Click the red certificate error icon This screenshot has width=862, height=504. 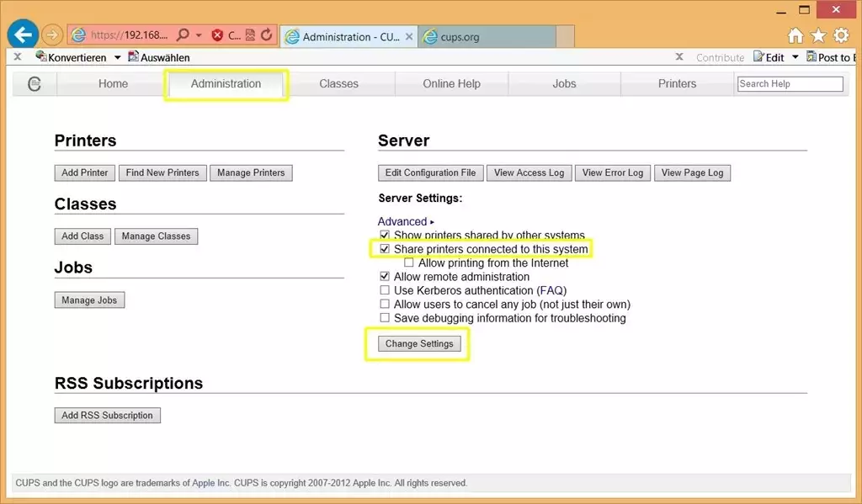[x=217, y=35]
